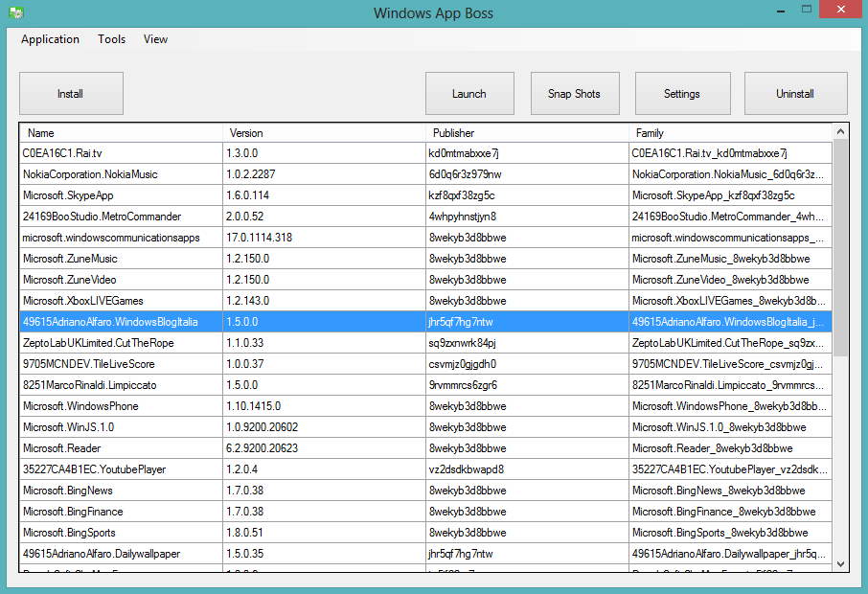Select the Microsoft.BingNews entry
Viewport: 868px width, 594px height.
coord(425,491)
